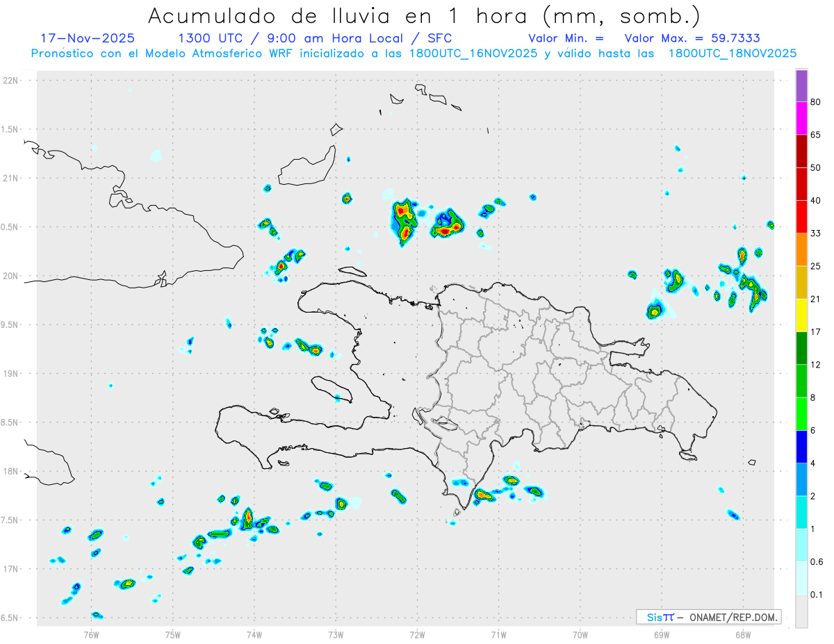The image size is (834, 644).
Task: Click the '76W' longitude label
Action: coord(91,634)
